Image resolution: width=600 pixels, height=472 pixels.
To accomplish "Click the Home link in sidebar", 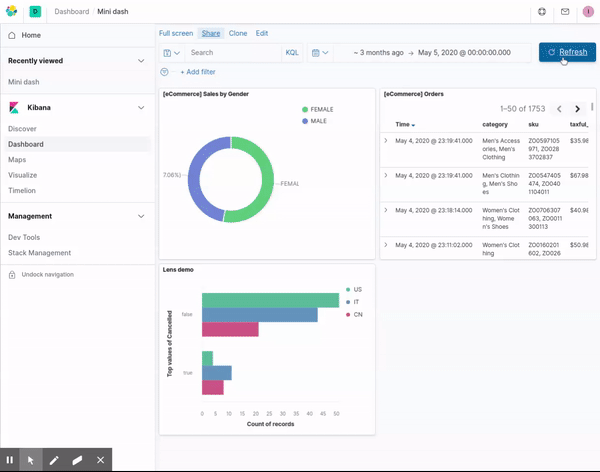I will [x=31, y=35].
